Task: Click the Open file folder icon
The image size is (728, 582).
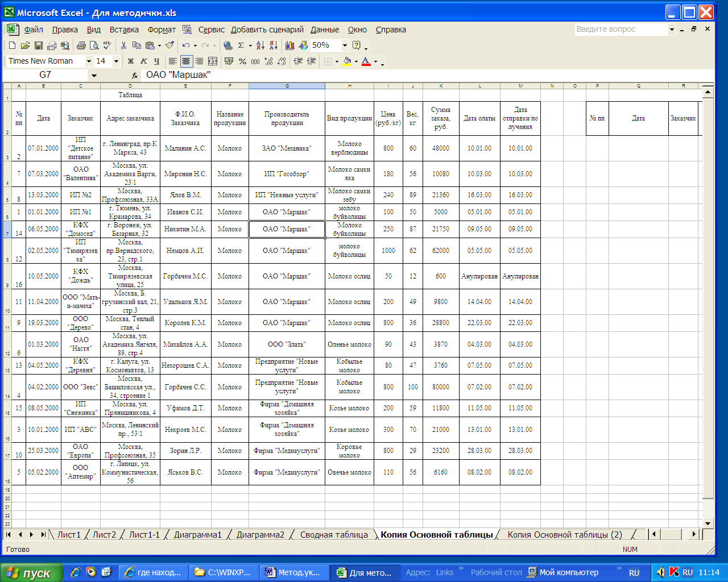Action: (x=25, y=45)
